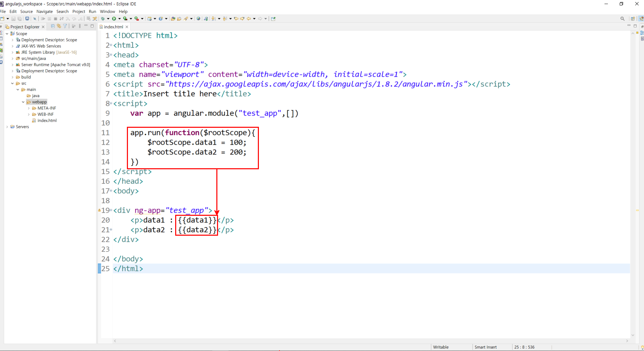644x351 pixels.
Task: Close the index.html editor tab
Action: tap(127, 27)
